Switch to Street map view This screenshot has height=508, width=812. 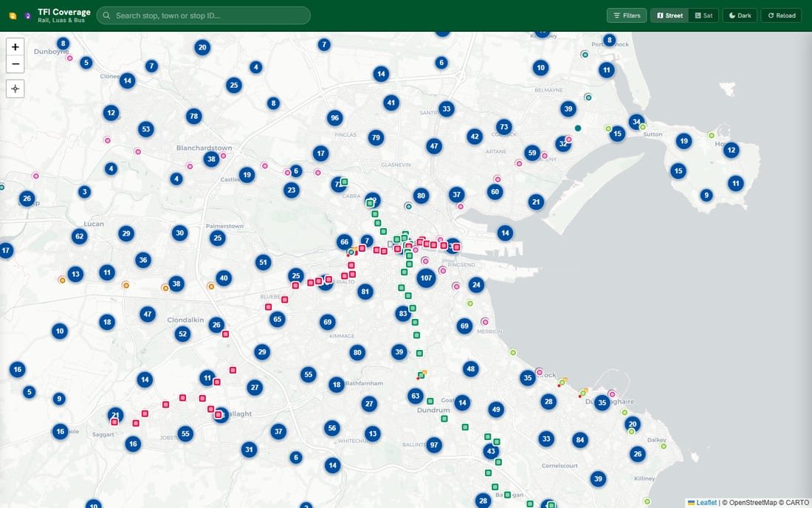pos(670,16)
